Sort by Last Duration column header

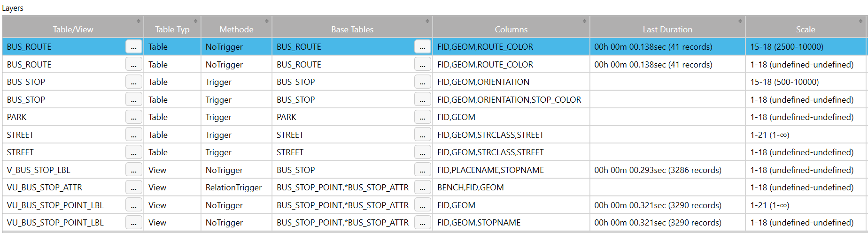click(x=667, y=29)
